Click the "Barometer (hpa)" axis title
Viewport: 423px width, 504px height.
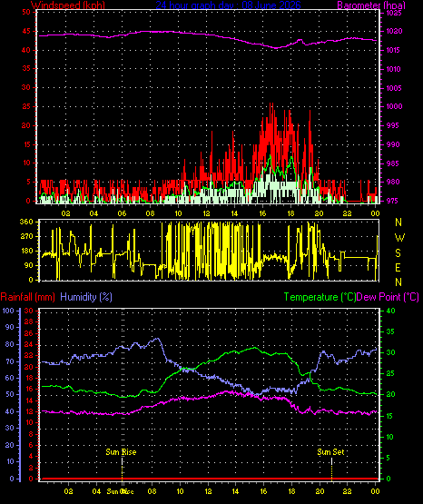(371, 5)
